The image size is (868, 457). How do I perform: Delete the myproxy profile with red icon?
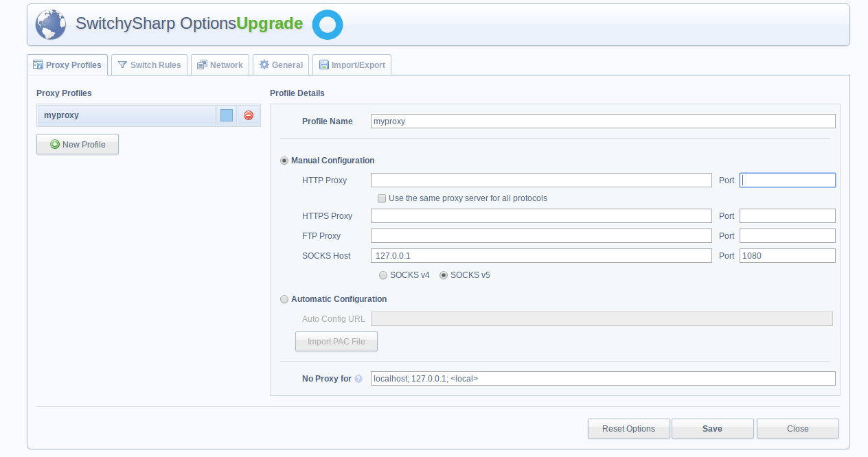tap(249, 115)
